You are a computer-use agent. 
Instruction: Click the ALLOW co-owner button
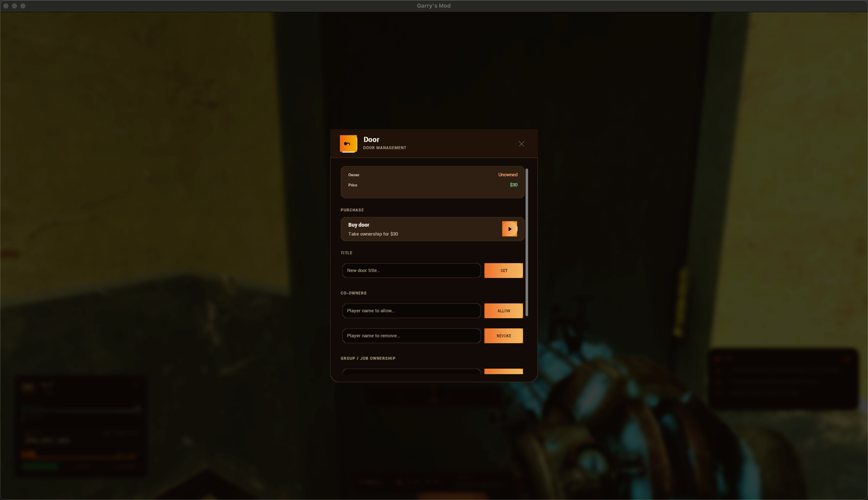pos(503,311)
